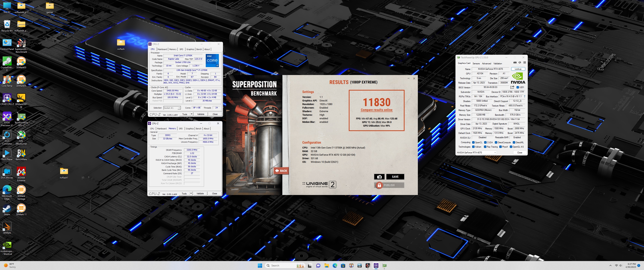The height and width of the screenshot is (270, 644).
Task: Click Validate button in bottom CPU-Z
Action: [x=200, y=194]
